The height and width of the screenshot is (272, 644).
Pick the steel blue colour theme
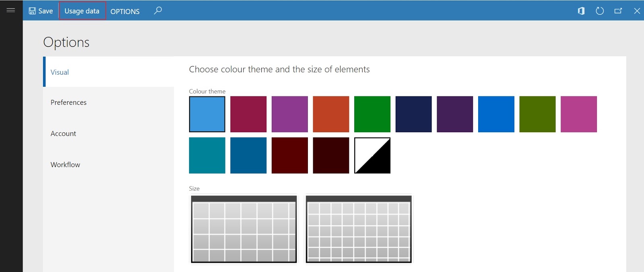point(248,155)
